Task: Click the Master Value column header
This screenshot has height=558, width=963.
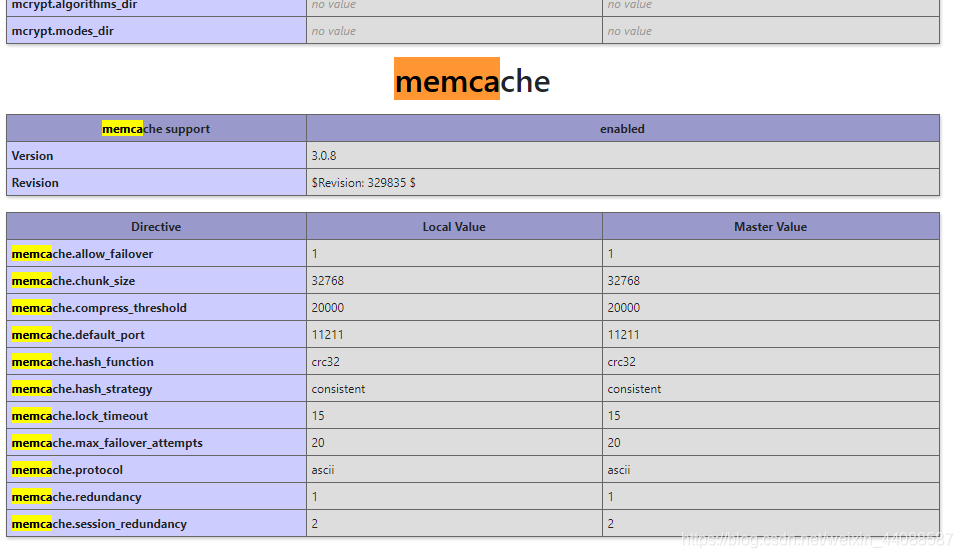Action: pos(770,227)
